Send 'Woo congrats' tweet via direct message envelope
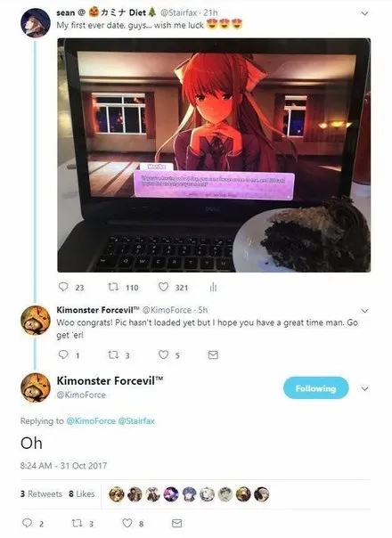The height and width of the screenshot is (538, 392). [x=213, y=355]
